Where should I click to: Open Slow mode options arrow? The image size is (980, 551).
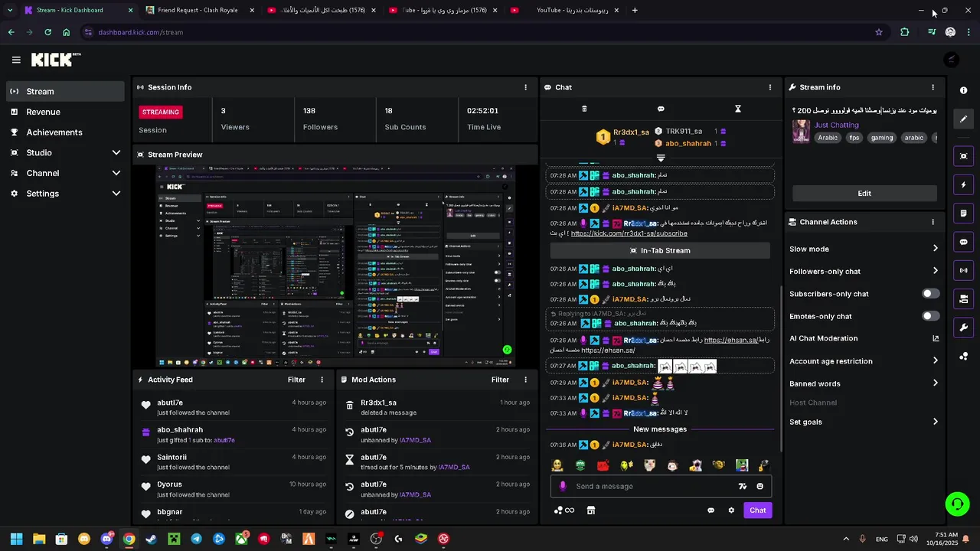click(x=935, y=249)
